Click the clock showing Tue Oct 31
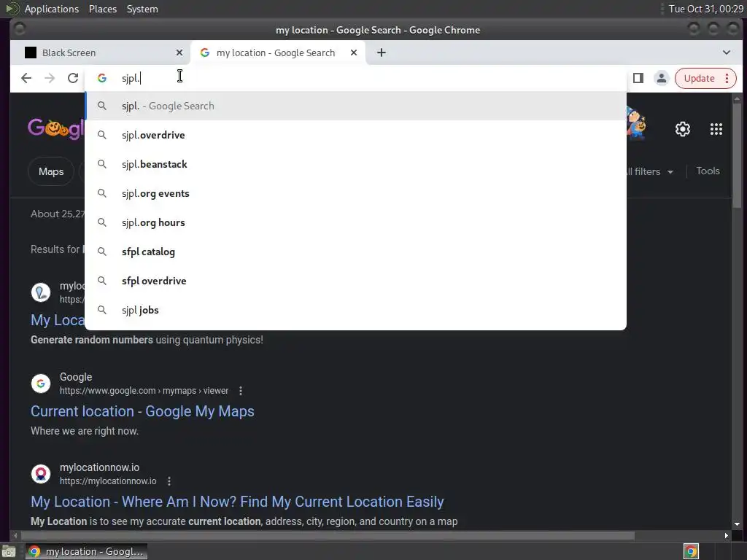 (x=705, y=9)
